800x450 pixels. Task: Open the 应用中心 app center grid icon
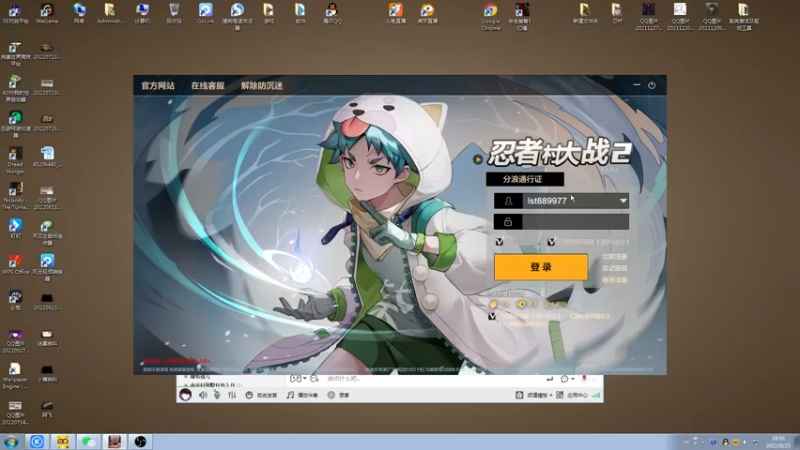pyautogui.click(x=560, y=395)
